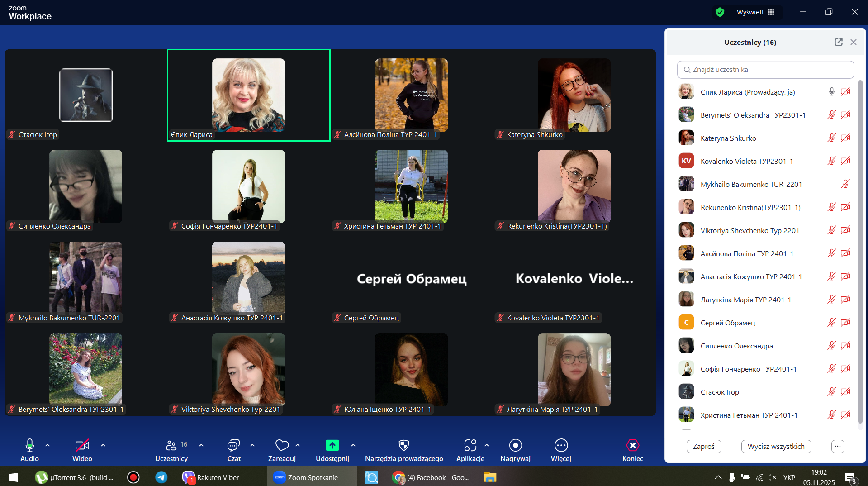
Task: Click the green encryption shield icon
Action: (720, 12)
